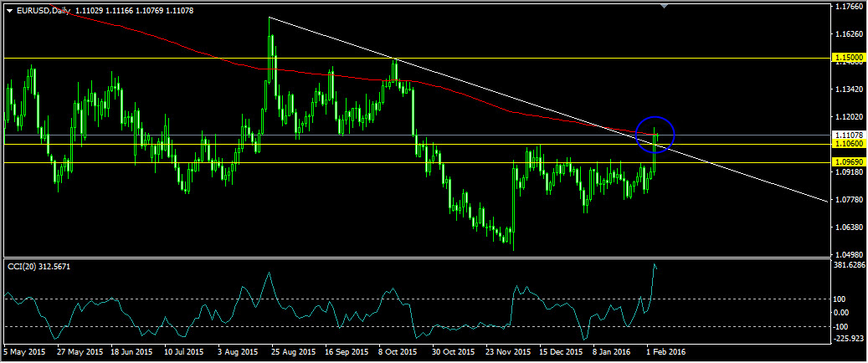The width and height of the screenshot is (868, 363).
Task: Click the 15 Dec 2015 date label
Action: 561,351
